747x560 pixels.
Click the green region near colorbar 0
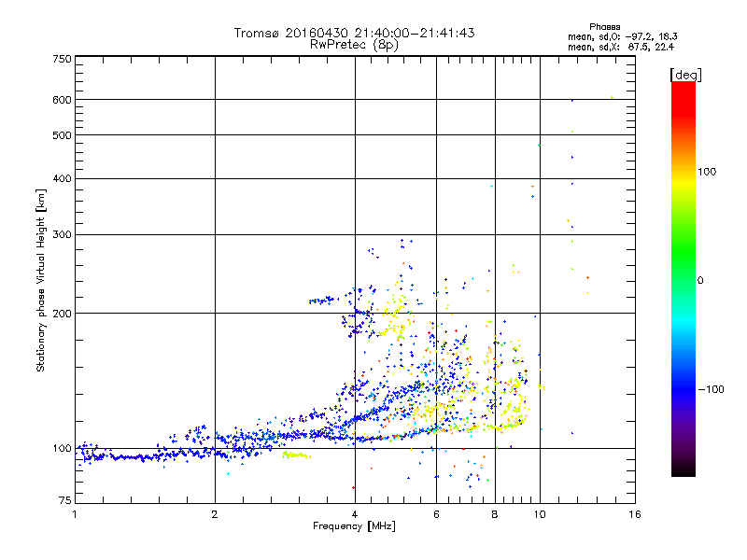click(x=684, y=267)
